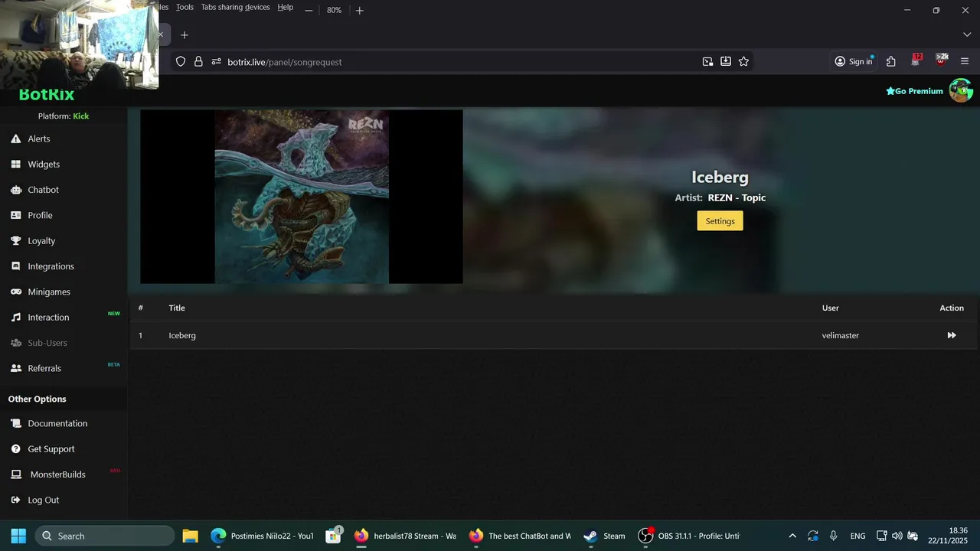Click the Get Support question icon
980x551 pixels.
click(15, 448)
